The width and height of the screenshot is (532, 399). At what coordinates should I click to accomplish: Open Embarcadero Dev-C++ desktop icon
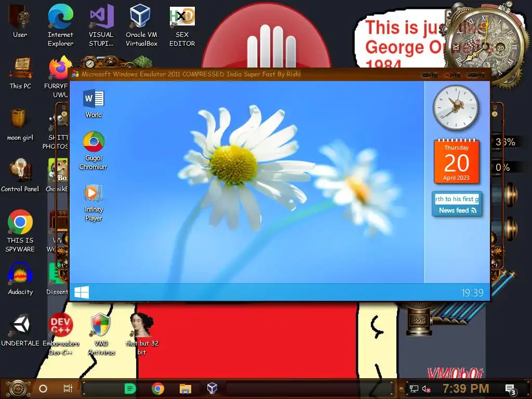[60, 334]
